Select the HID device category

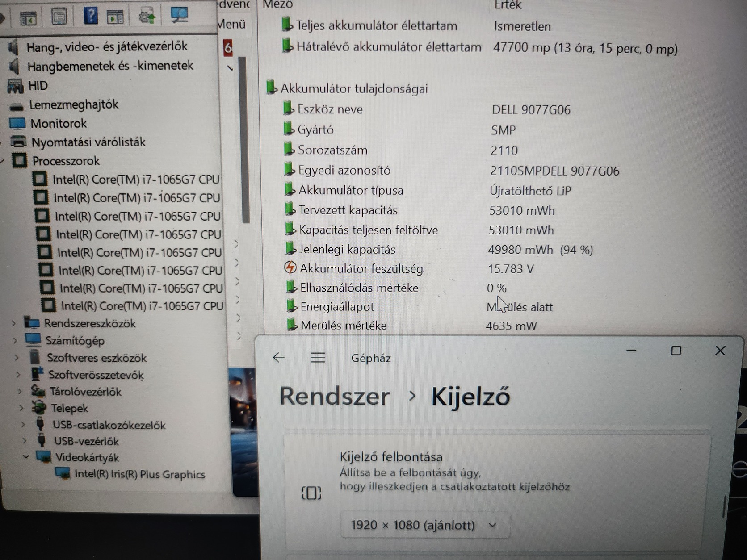pyautogui.click(x=38, y=85)
